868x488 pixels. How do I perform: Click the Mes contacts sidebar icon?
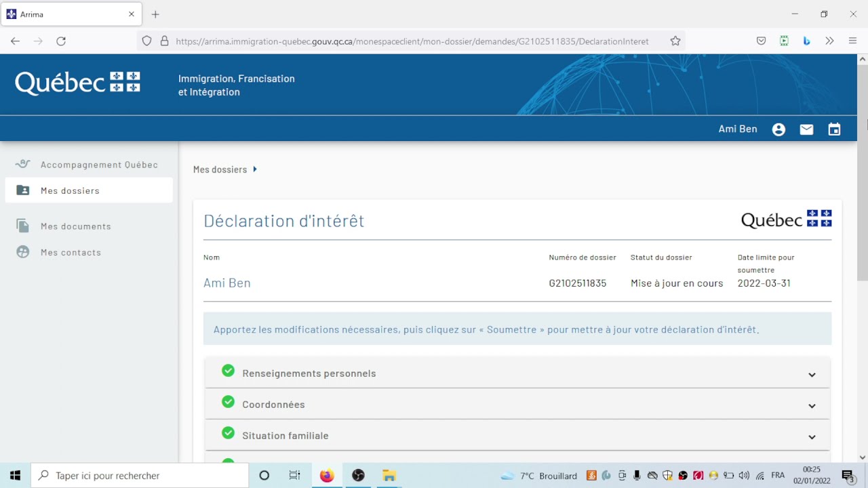(x=23, y=252)
